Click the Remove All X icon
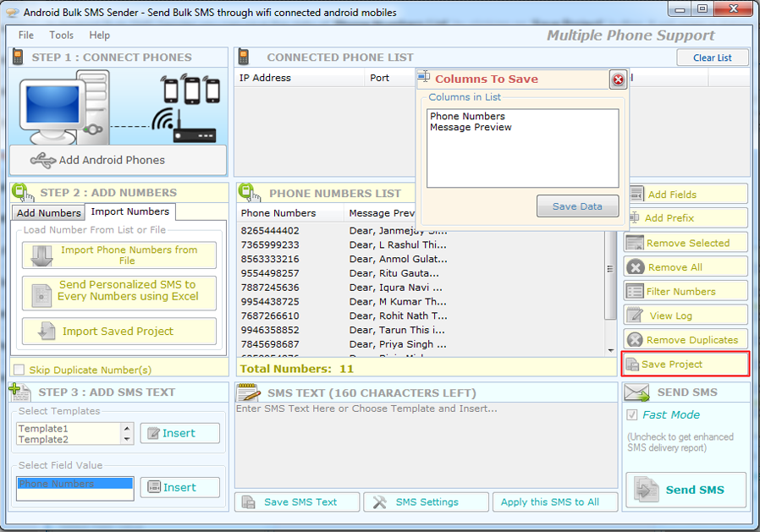Screen dimensions: 760x532 coord(635,267)
